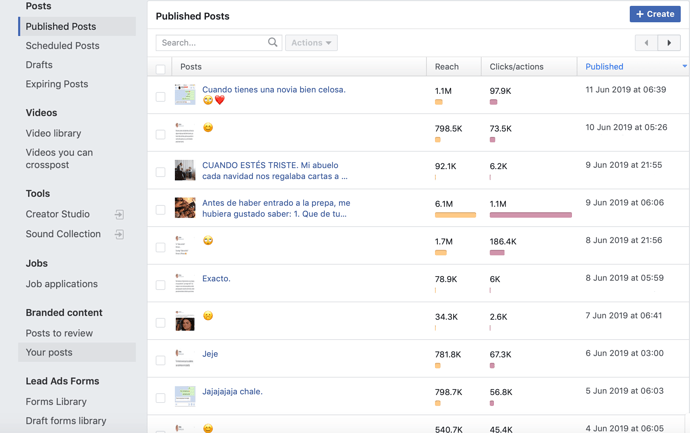The height and width of the screenshot is (433, 690).
Task: Open thumbnail of 'Cuando tienes una novia' post
Action: click(185, 94)
